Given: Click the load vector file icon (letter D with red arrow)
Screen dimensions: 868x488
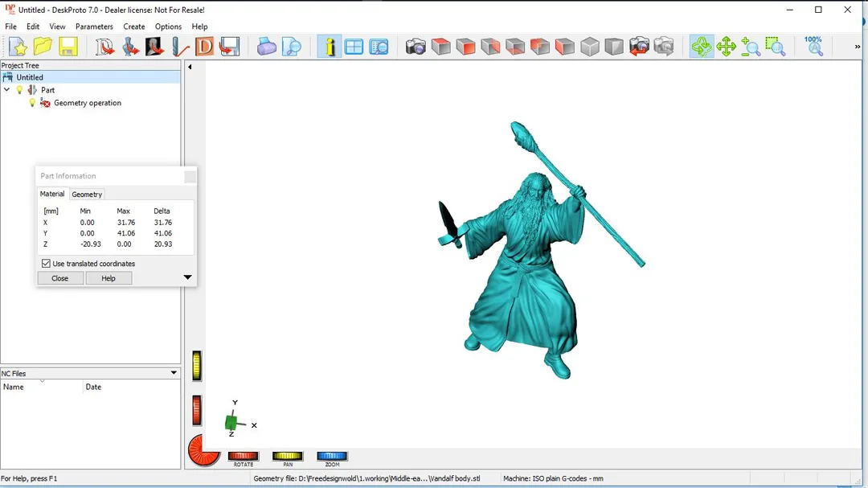Looking at the screenshot, I should 104,47.
